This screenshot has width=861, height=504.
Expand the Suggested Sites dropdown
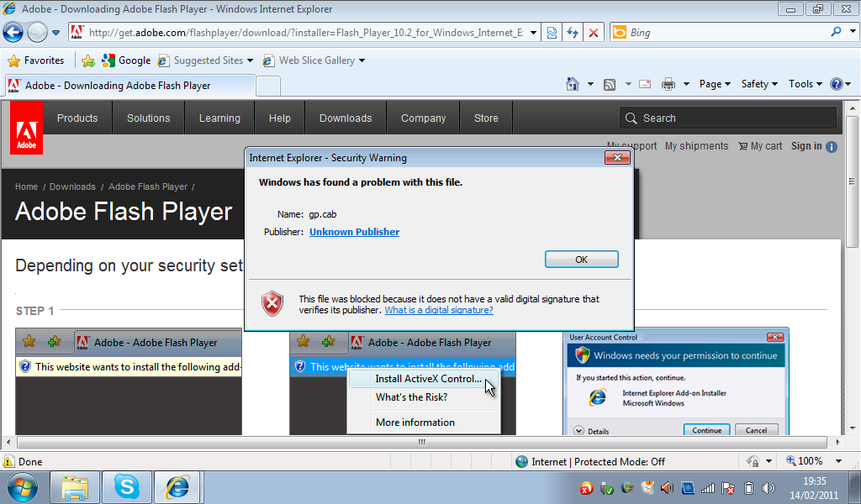(250, 60)
